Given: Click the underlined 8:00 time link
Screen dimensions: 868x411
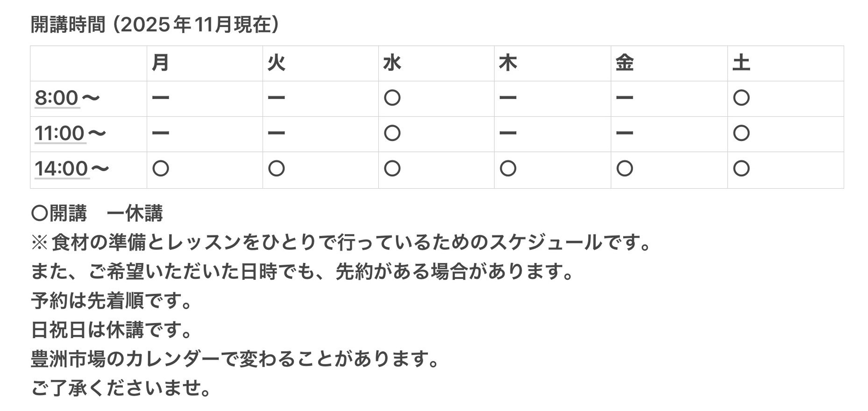Looking at the screenshot, I should pyautogui.click(x=57, y=98).
